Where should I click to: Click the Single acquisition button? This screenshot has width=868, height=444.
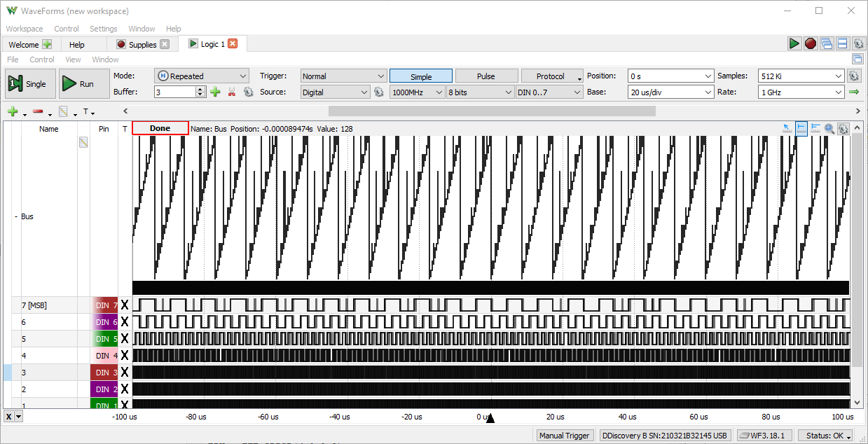28,84
